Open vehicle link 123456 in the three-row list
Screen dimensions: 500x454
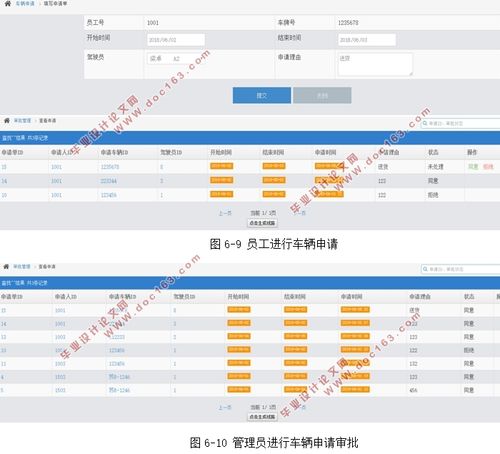109,195
